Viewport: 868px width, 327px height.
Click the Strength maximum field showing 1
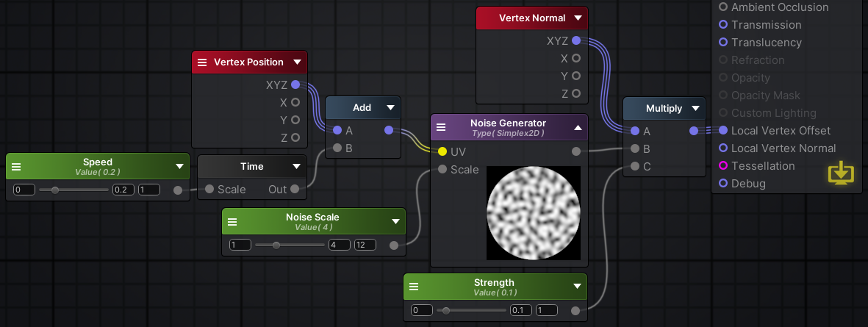click(x=546, y=310)
